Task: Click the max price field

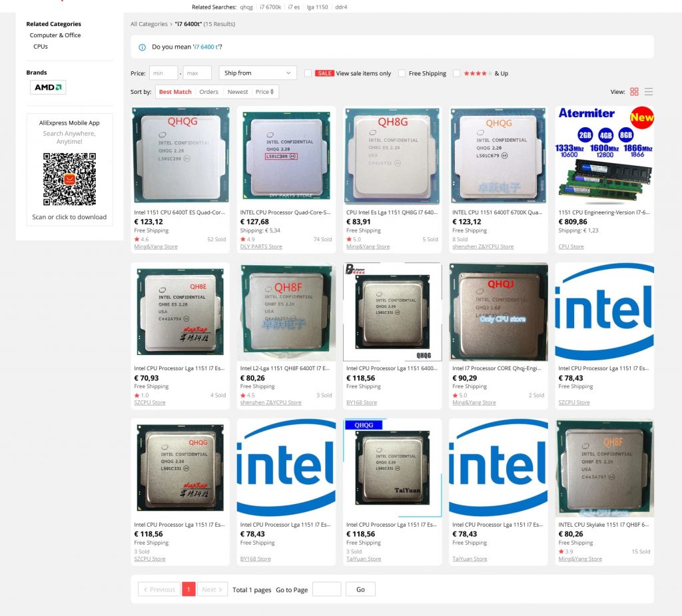Action: (197, 73)
